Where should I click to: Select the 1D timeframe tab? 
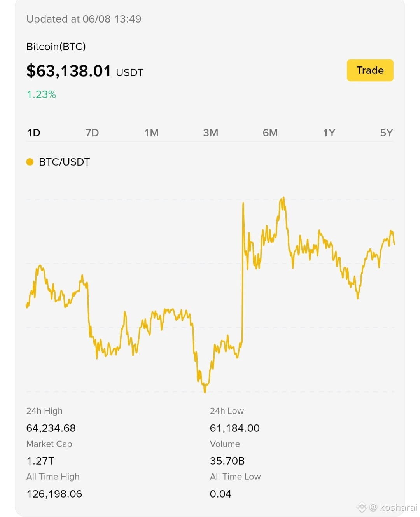[34, 133]
